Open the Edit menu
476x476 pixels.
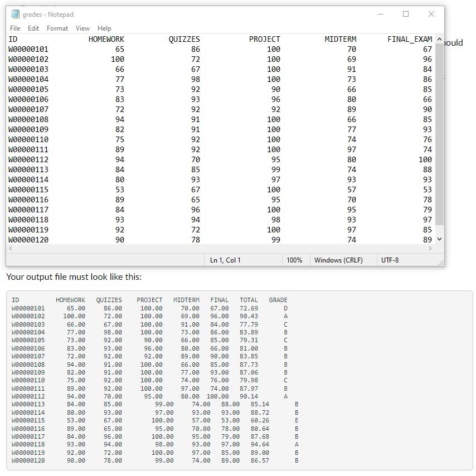point(32,28)
